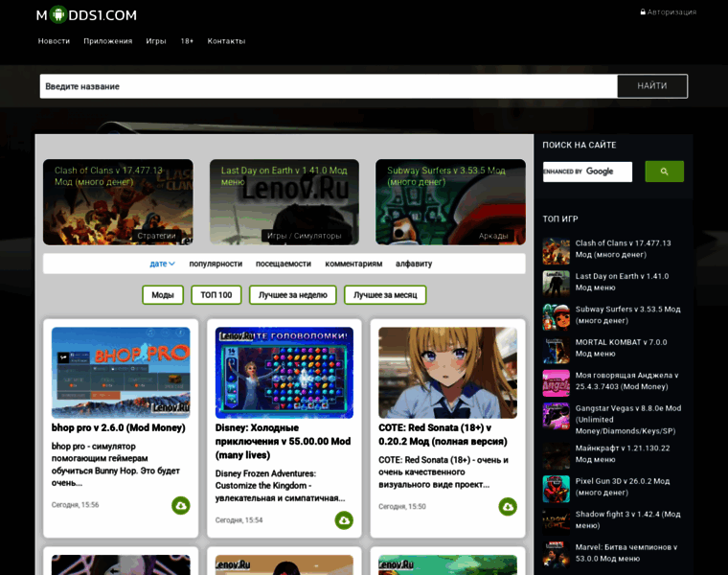Open the Игры menu item
Viewport: 728px width, 575px height.
pos(156,41)
